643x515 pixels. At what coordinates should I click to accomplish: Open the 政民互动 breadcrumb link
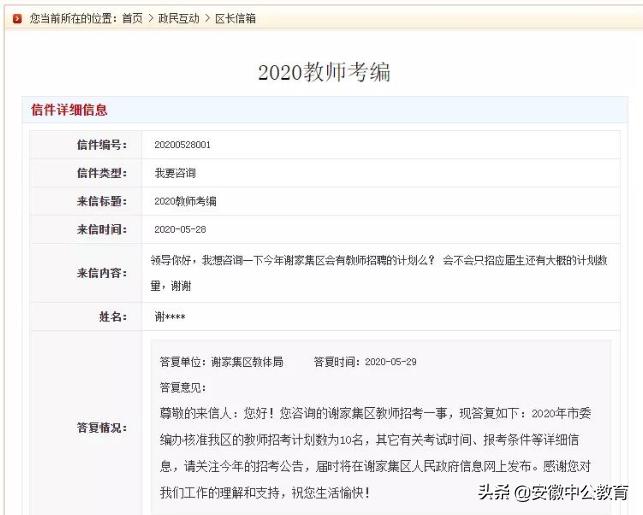[178, 19]
